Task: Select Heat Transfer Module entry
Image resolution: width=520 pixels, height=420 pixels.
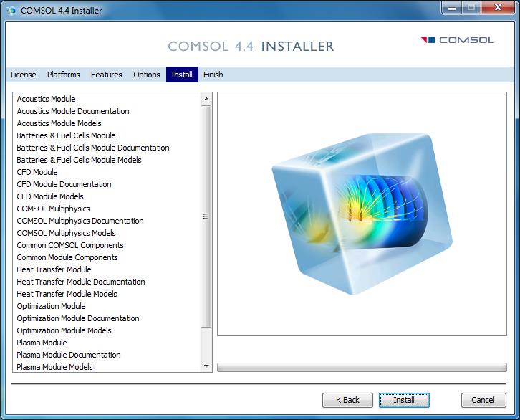Action: pos(54,269)
